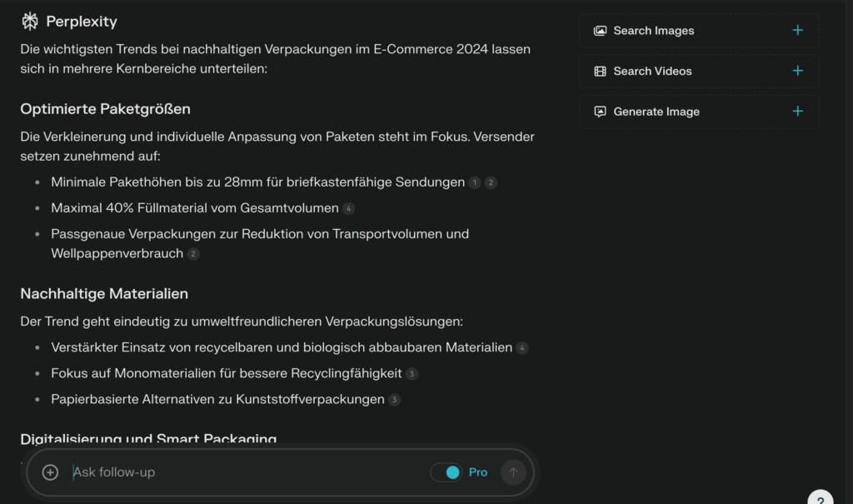Image resolution: width=853 pixels, height=504 pixels.
Task: Click the picture icon beside Search Images
Action: [600, 31]
